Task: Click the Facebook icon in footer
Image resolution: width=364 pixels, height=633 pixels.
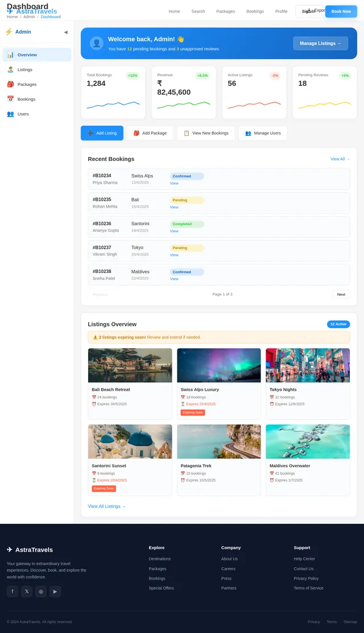Action: pyautogui.click(x=13, y=591)
